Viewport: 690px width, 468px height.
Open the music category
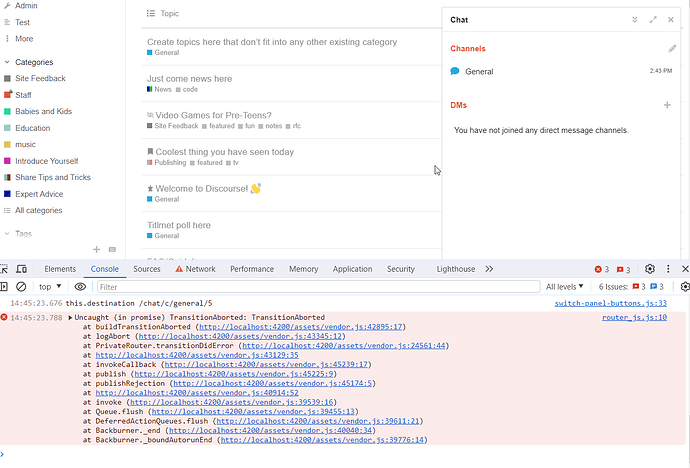25,144
